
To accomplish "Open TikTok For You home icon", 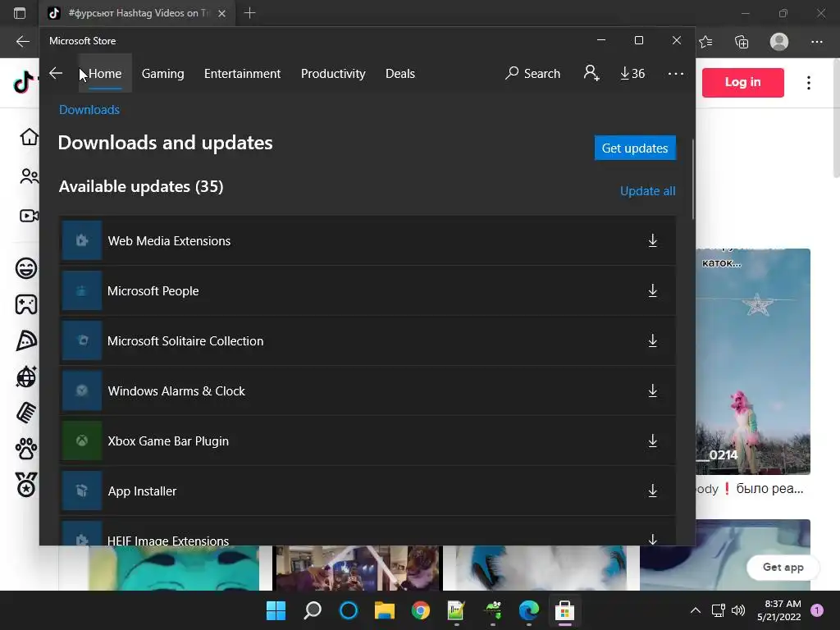I will tap(29, 137).
